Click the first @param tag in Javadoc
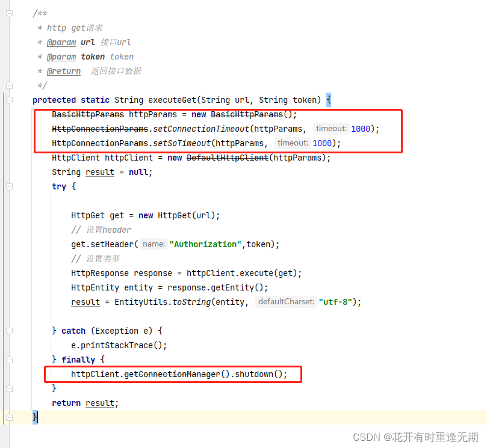 pos(61,42)
